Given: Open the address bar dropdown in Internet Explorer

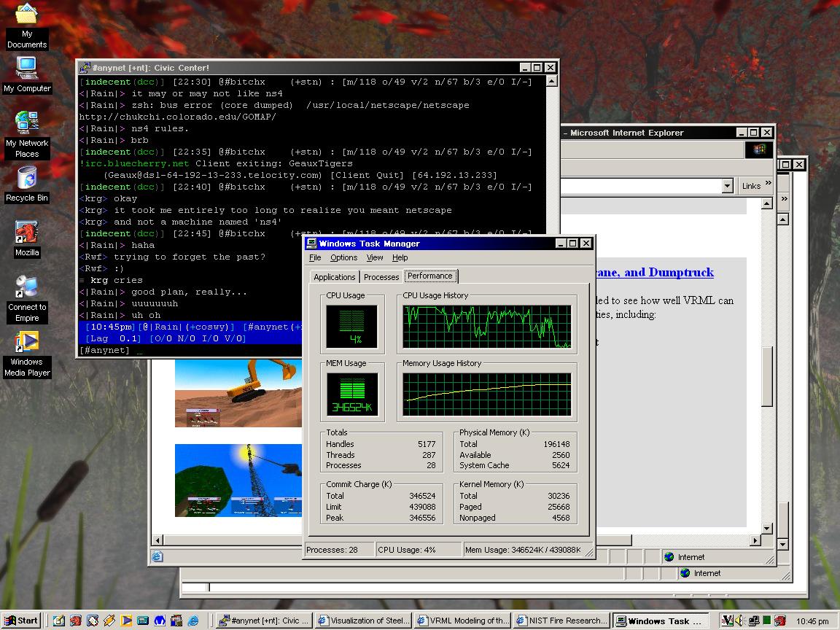Looking at the screenshot, I should [727, 186].
